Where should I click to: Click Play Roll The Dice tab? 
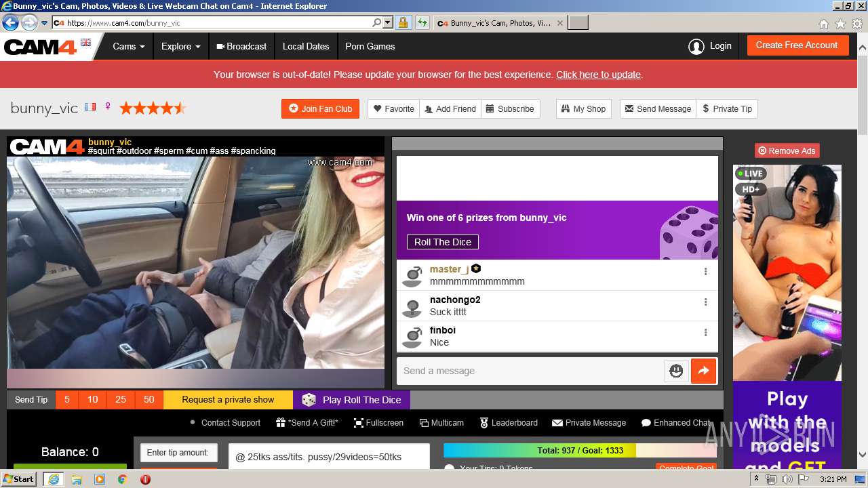[x=351, y=400]
